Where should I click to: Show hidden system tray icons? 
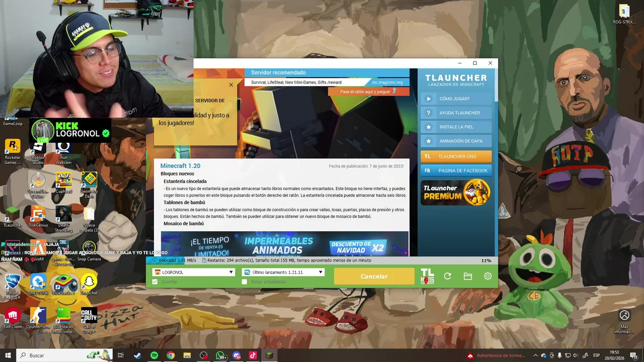[535, 355]
